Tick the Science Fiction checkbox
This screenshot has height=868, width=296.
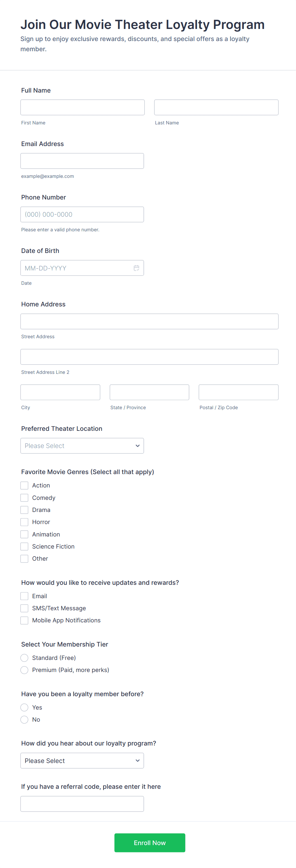coord(24,547)
